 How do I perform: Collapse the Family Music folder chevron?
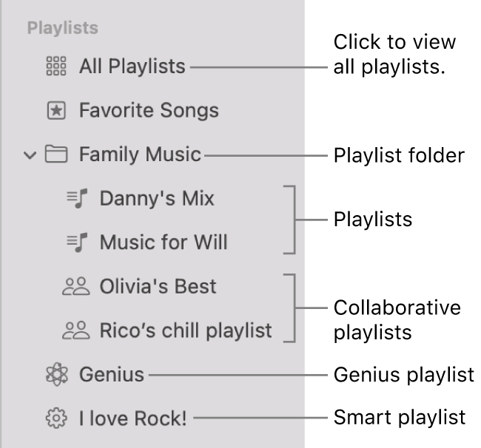[x=30, y=155]
